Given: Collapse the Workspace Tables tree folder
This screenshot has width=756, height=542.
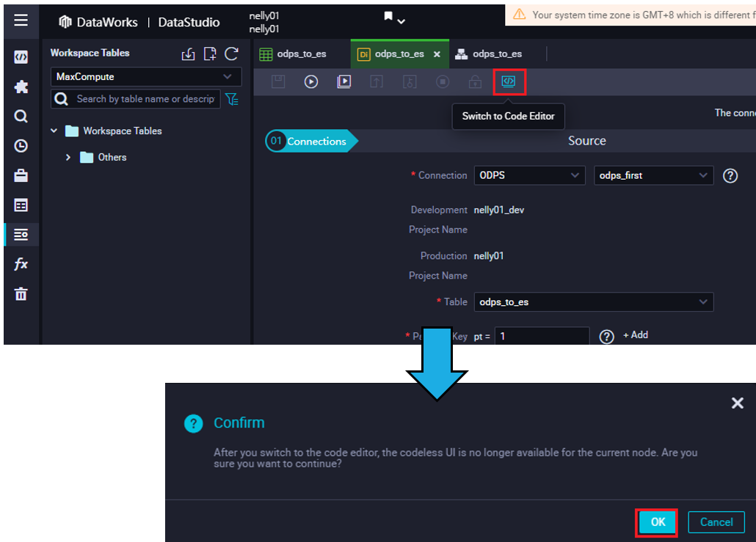Looking at the screenshot, I should point(54,131).
